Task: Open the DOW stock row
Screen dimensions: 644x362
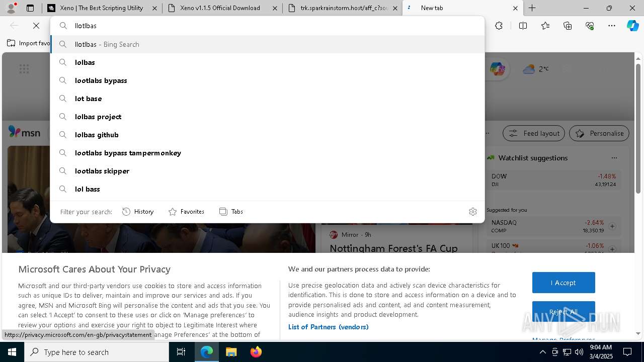Action: pyautogui.click(x=553, y=180)
